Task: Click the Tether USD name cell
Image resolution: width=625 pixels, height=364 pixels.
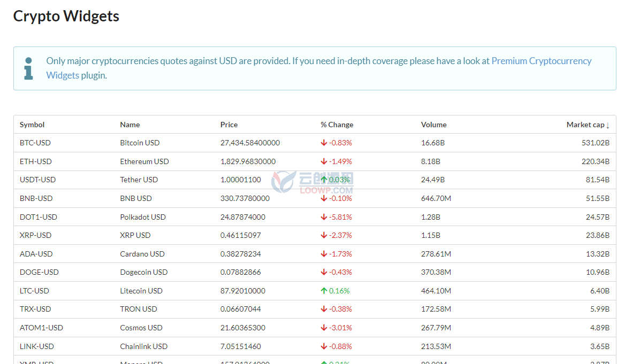Action: click(139, 180)
